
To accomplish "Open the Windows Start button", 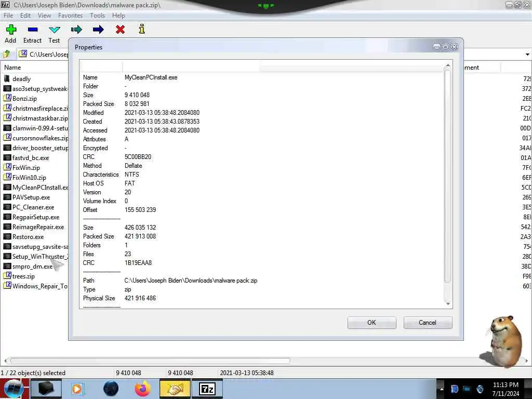I will (x=13, y=389).
